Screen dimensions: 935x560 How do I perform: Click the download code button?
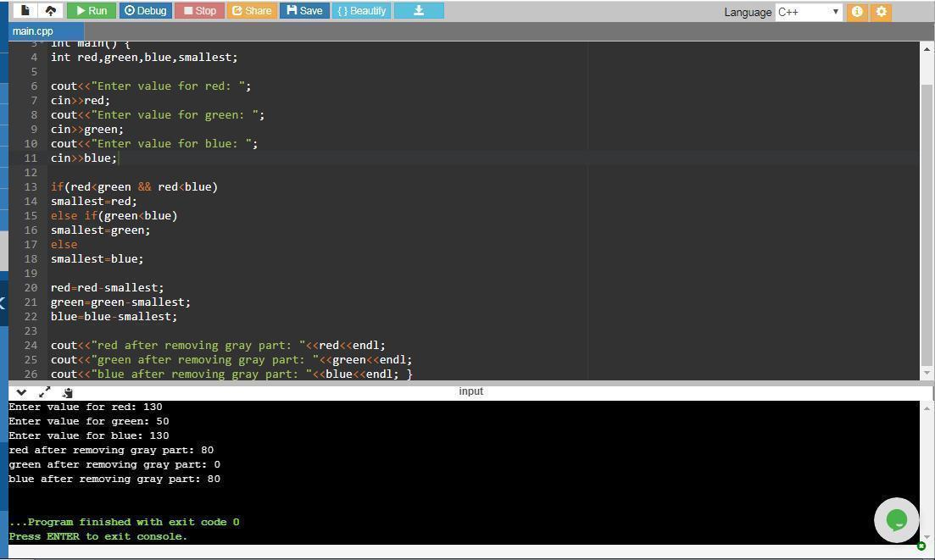point(418,11)
